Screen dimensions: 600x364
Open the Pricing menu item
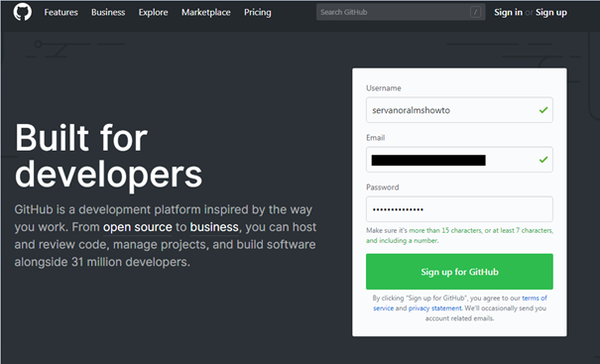pos(258,12)
